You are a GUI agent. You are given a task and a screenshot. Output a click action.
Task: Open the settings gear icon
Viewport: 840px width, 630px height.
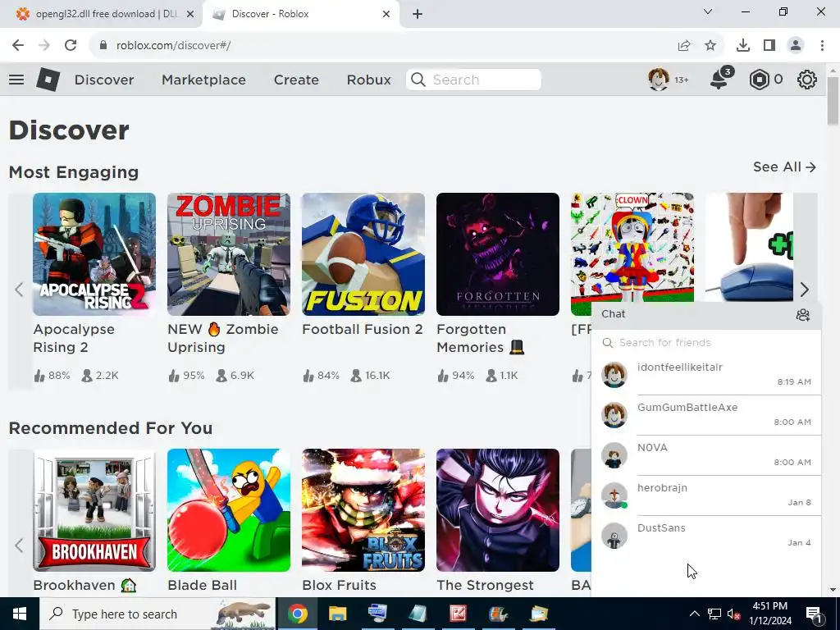click(x=807, y=80)
